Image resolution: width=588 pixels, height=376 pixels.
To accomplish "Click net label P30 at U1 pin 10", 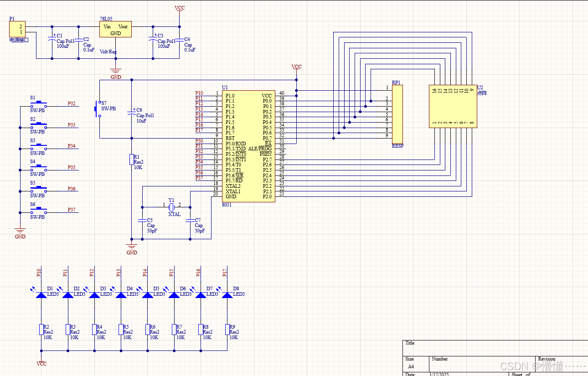I will click(199, 141).
